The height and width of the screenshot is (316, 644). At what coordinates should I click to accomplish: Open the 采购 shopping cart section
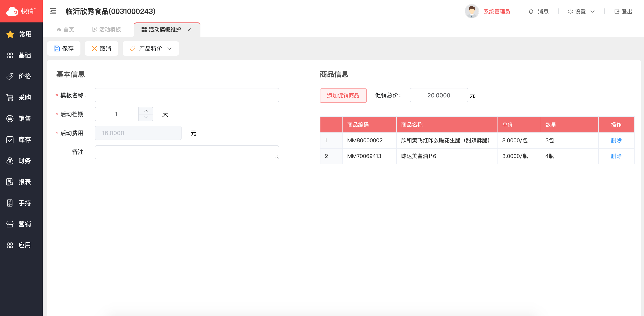(21, 97)
